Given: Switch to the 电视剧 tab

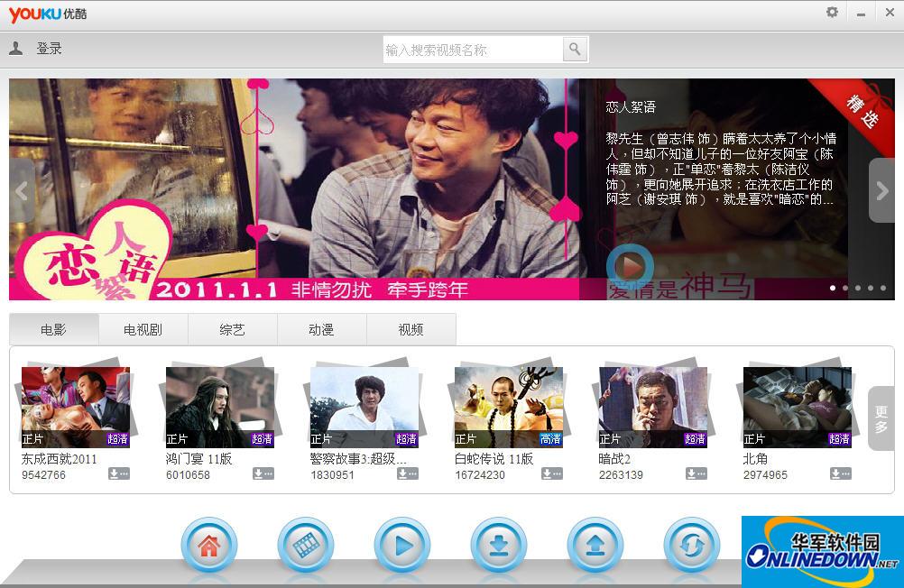Looking at the screenshot, I should click(x=143, y=330).
